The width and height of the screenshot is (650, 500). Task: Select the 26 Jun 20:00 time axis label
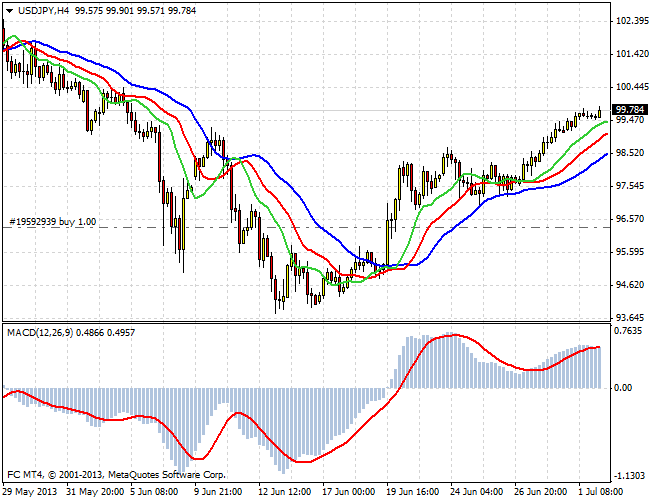[540, 492]
